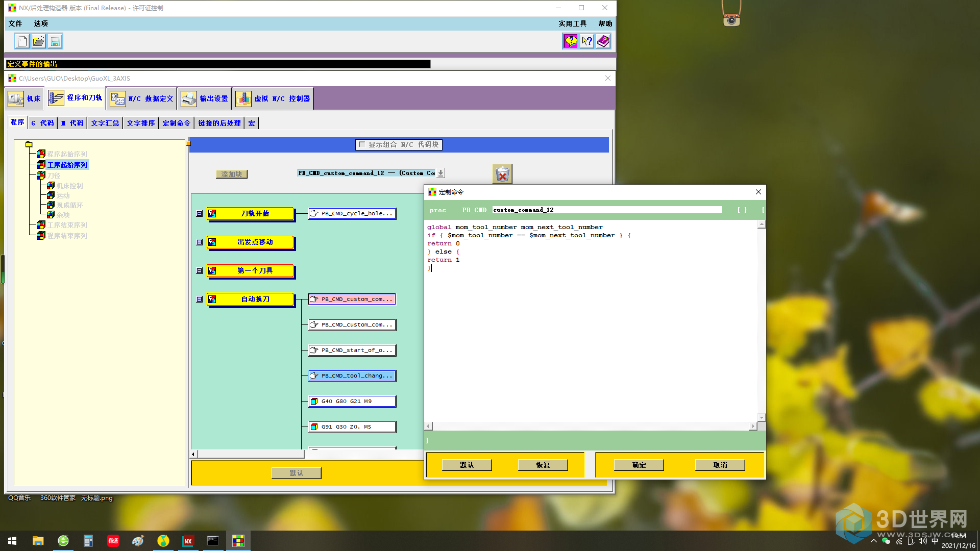The height and width of the screenshot is (551, 980).
Task: Select 程序结束序列 in the tree
Action: point(67,236)
